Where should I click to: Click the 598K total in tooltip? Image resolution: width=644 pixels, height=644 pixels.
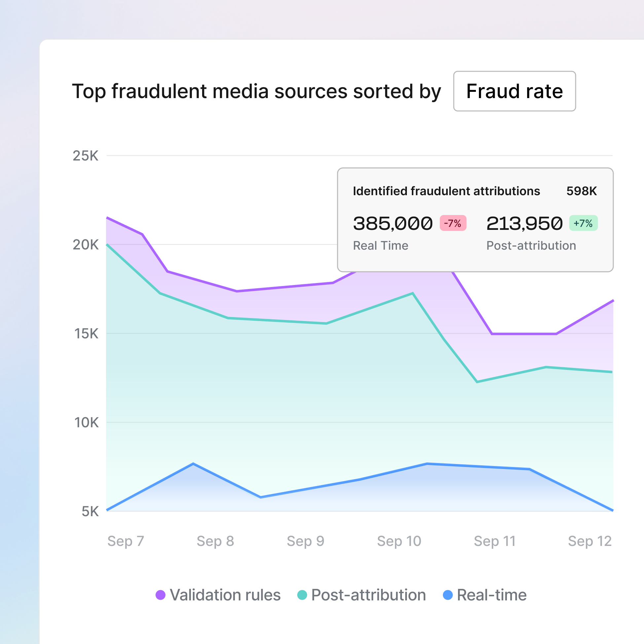tap(581, 191)
